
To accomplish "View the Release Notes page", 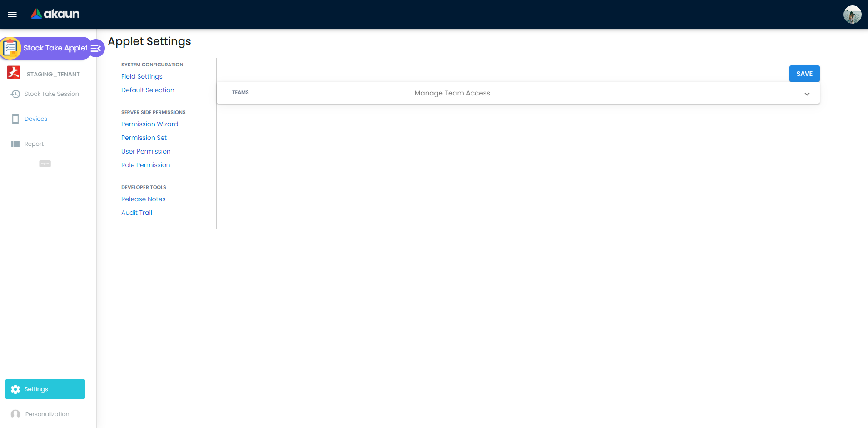I will (143, 199).
